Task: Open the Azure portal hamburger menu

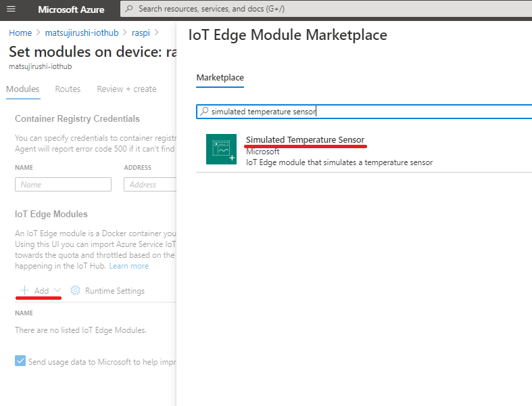Action: point(11,9)
